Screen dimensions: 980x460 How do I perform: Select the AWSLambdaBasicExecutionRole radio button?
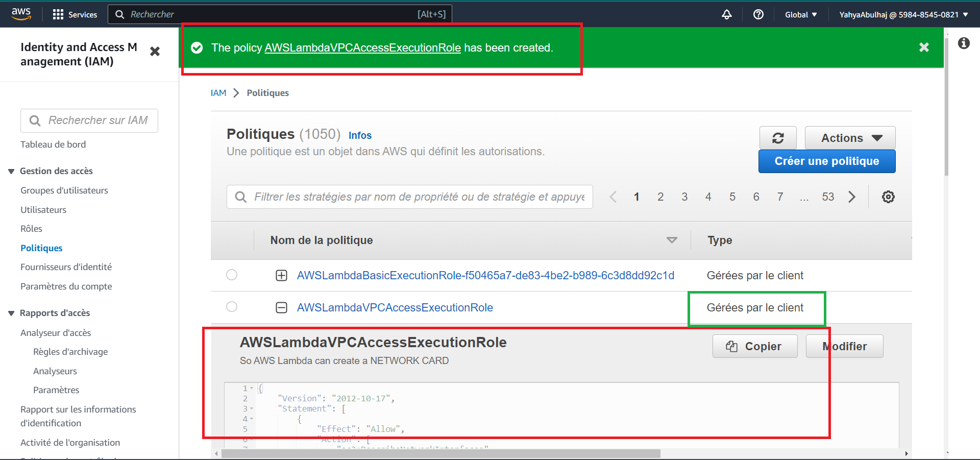coord(232,275)
